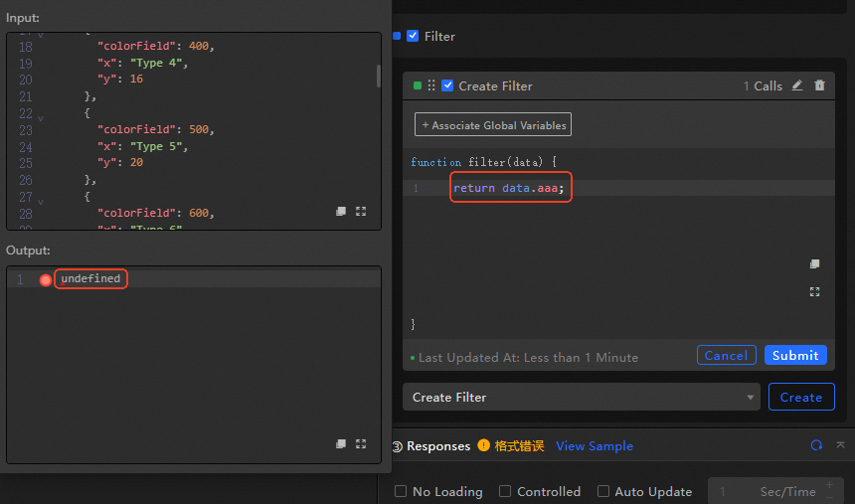The image size is (855, 504).
Task: Delete the Create Filter with trash icon
Action: pos(819,85)
